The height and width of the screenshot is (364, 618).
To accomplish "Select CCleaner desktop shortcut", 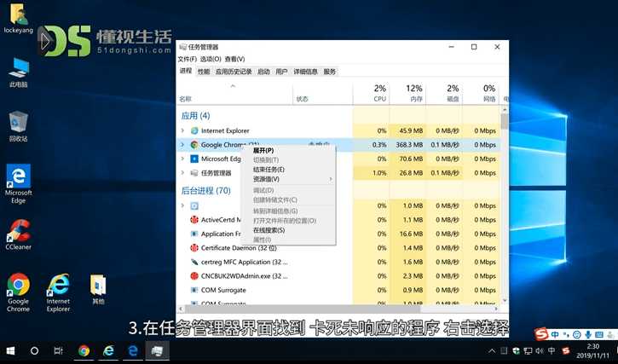I will point(18,234).
